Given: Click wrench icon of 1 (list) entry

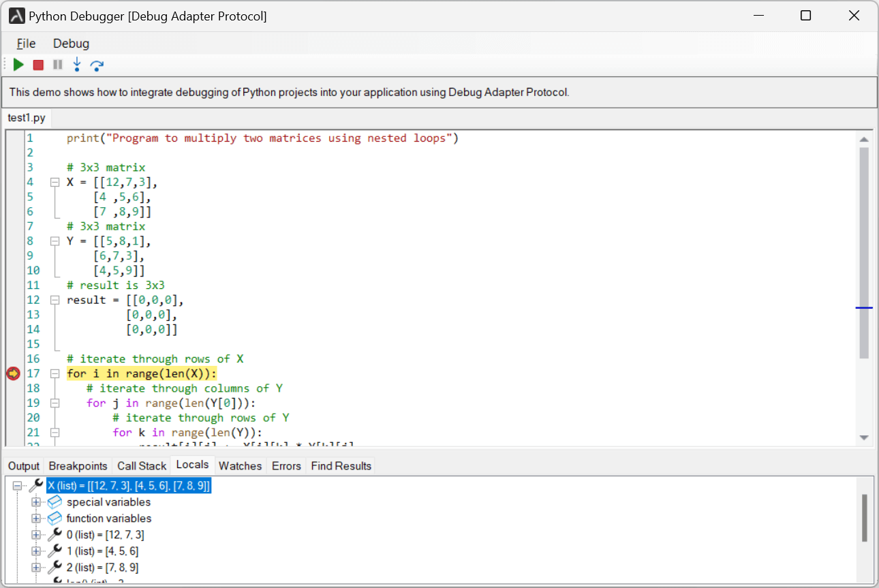Looking at the screenshot, I should point(55,551).
